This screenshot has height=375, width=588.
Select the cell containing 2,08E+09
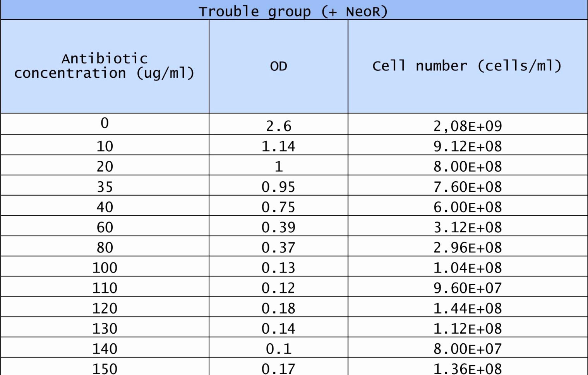[x=467, y=126]
